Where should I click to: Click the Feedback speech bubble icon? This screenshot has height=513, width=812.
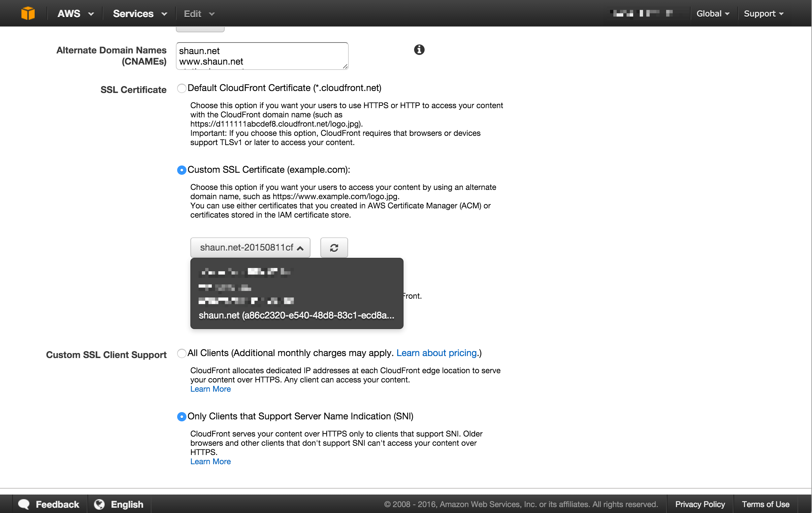point(24,504)
